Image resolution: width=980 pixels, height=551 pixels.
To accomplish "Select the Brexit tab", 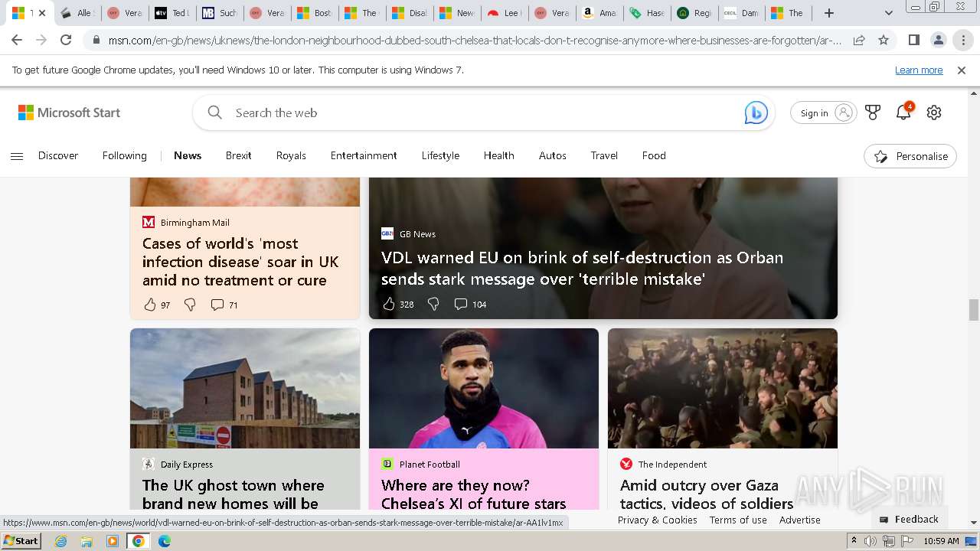I will pyautogui.click(x=238, y=155).
